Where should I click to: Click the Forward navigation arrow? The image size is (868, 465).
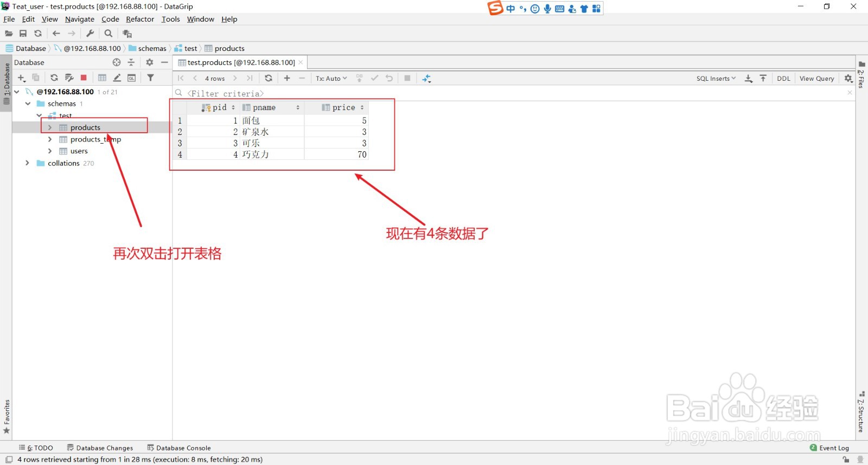(72, 34)
